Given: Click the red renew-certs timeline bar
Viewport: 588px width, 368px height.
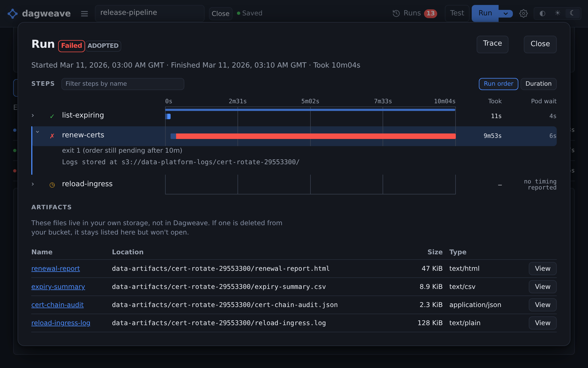Looking at the screenshot, I should click(x=316, y=136).
